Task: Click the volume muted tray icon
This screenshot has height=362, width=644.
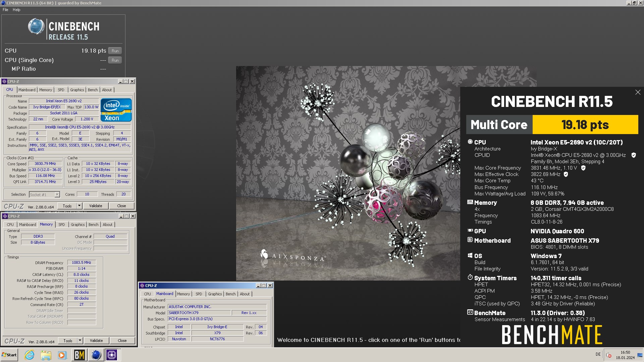Action: (x=609, y=355)
